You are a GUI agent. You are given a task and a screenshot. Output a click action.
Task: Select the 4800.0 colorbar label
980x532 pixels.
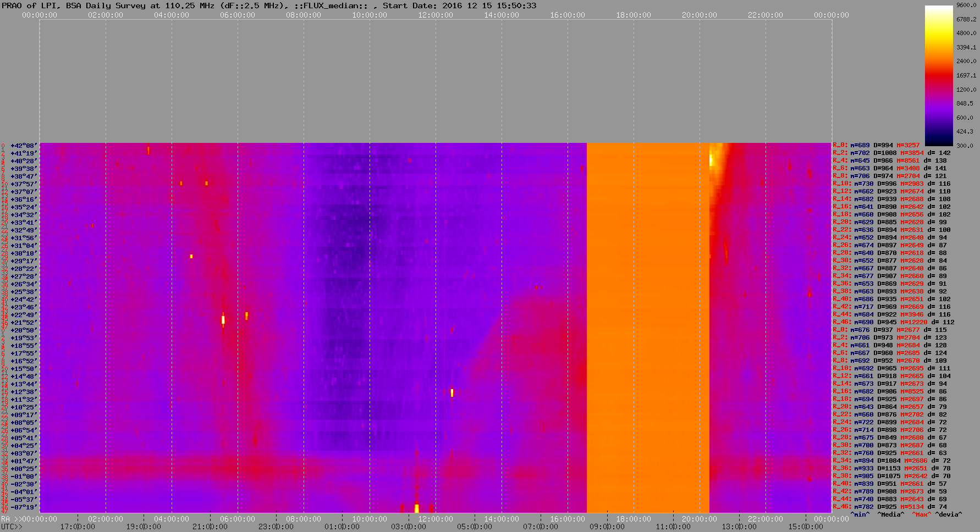pyautogui.click(x=966, y=34)
